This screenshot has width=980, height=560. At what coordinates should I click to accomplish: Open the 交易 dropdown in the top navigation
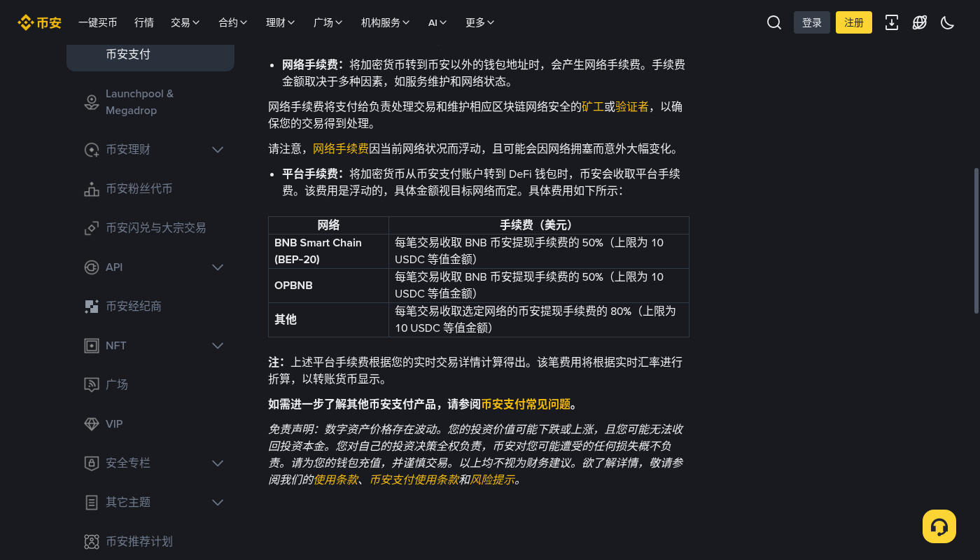point(185,22)
